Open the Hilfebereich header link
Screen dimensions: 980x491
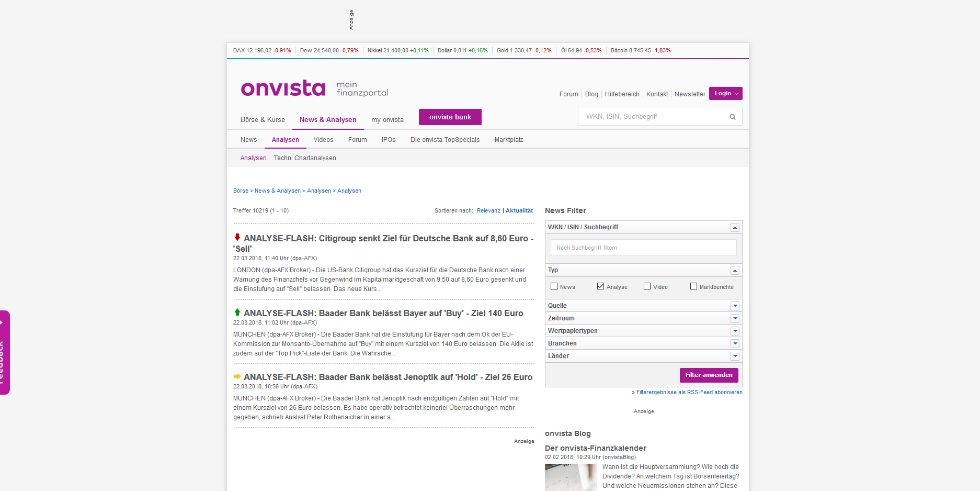[x=622, y=94]
